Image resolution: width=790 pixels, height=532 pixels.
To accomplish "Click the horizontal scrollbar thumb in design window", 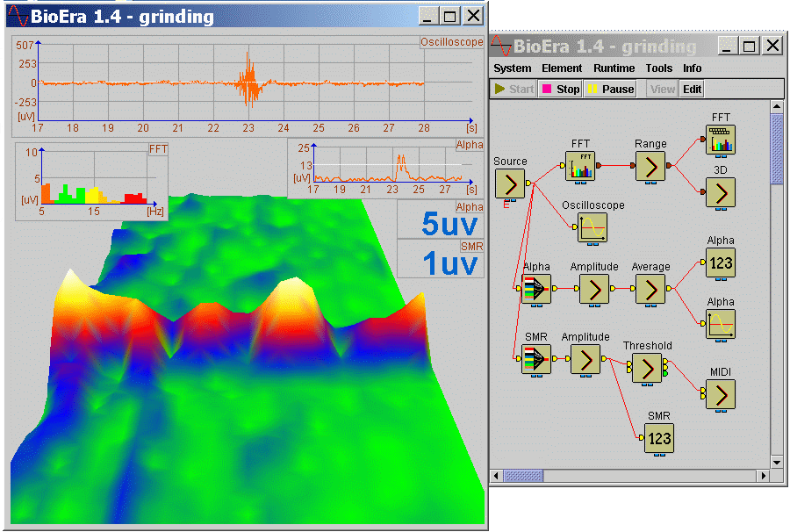I will pyautogui.click(x=523, y=475).
